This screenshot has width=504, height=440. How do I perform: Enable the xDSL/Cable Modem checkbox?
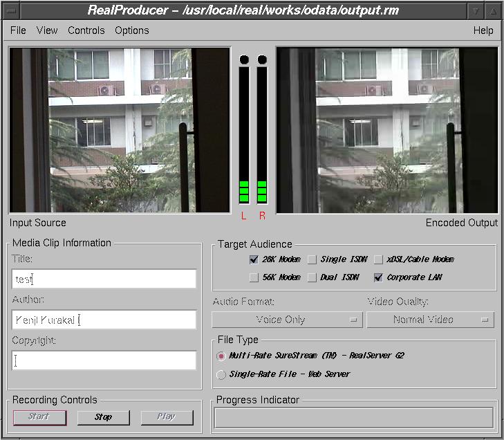378,259
